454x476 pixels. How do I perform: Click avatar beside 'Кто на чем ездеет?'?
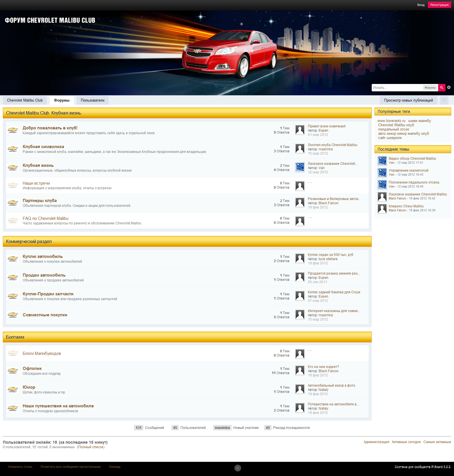pyautogui.click(x=300, y=370)
